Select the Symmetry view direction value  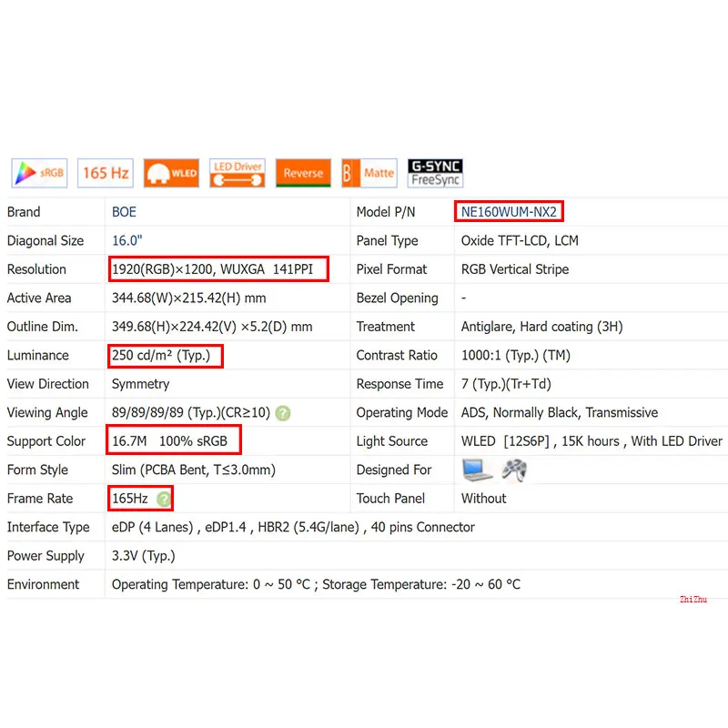click(x=141, y=384)
